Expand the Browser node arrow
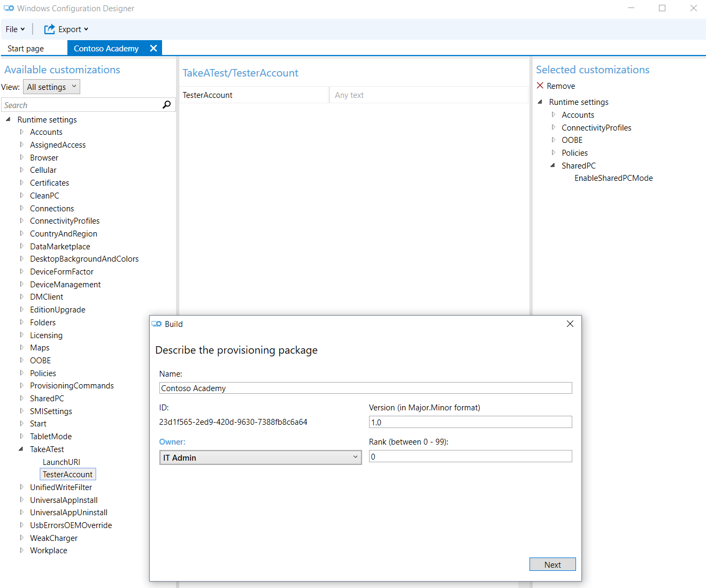The width and height of the screenshot is (706, 588). pos(21,157)
